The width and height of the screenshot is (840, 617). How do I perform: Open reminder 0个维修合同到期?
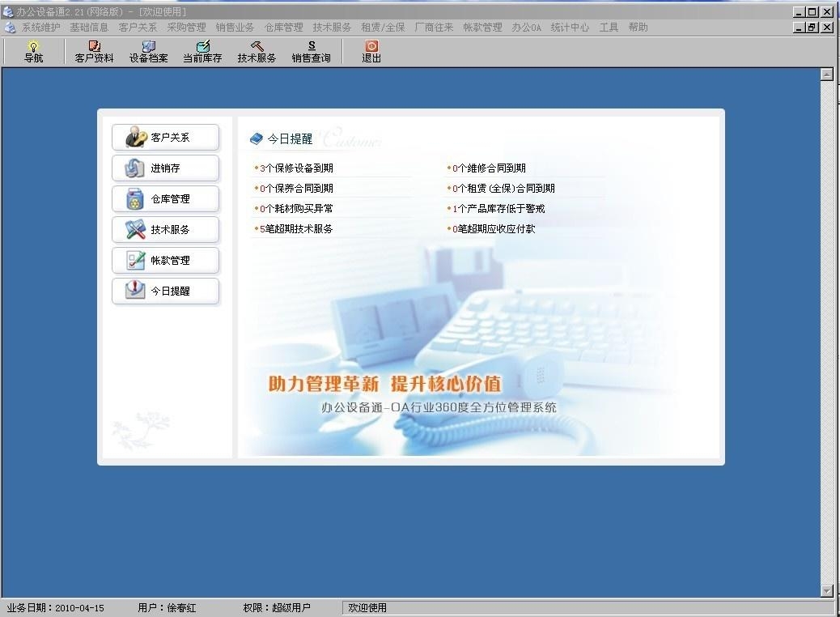coord(489,168)
